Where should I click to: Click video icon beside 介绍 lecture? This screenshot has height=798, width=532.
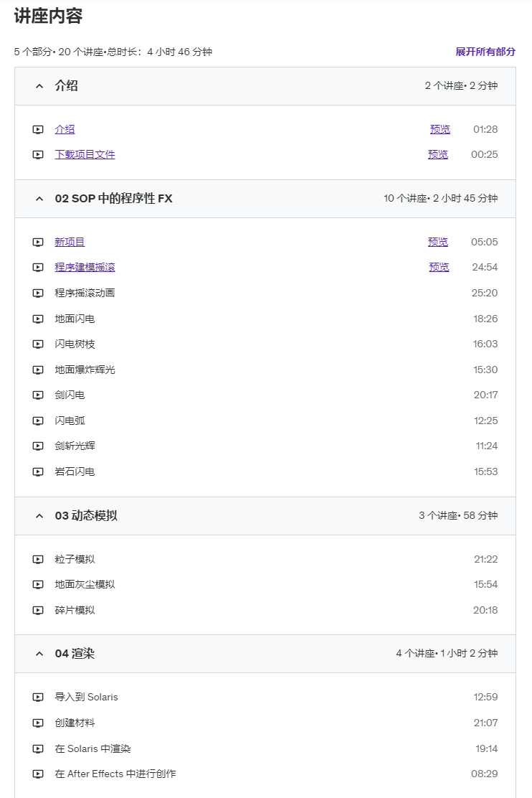point(38,129)
